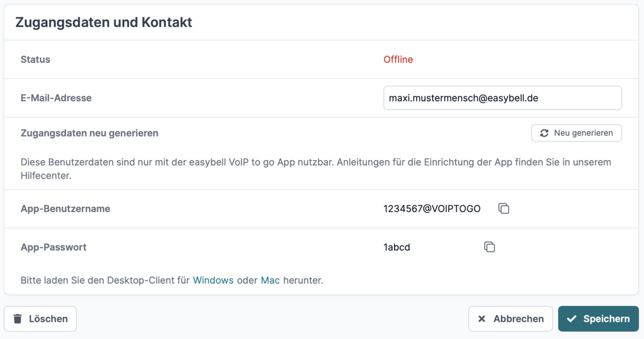Delete the entry with Löschen button
The image size is (644, 339).
(x=40, y=319)
